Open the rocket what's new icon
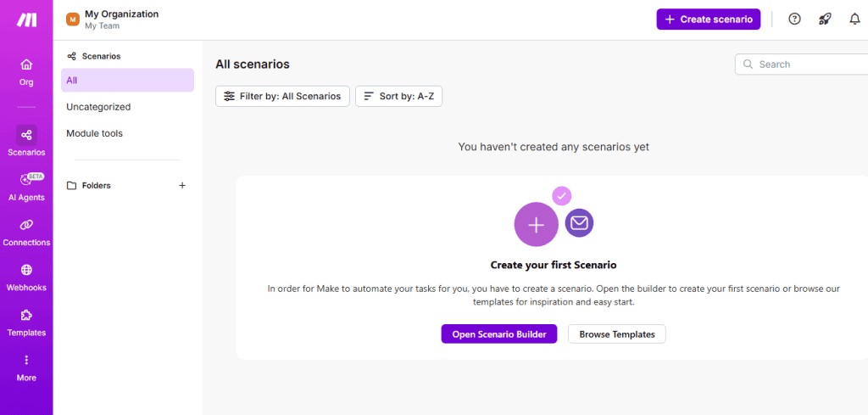 (824, 20)
